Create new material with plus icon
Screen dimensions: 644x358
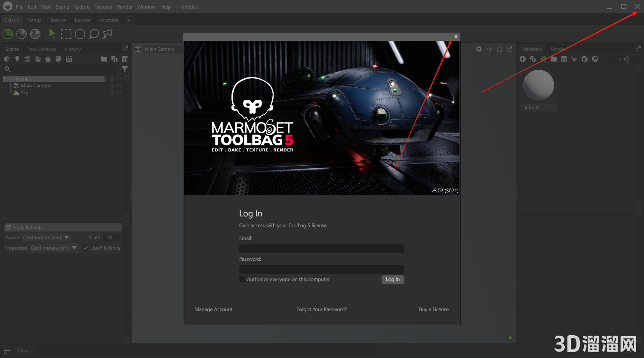523,59
